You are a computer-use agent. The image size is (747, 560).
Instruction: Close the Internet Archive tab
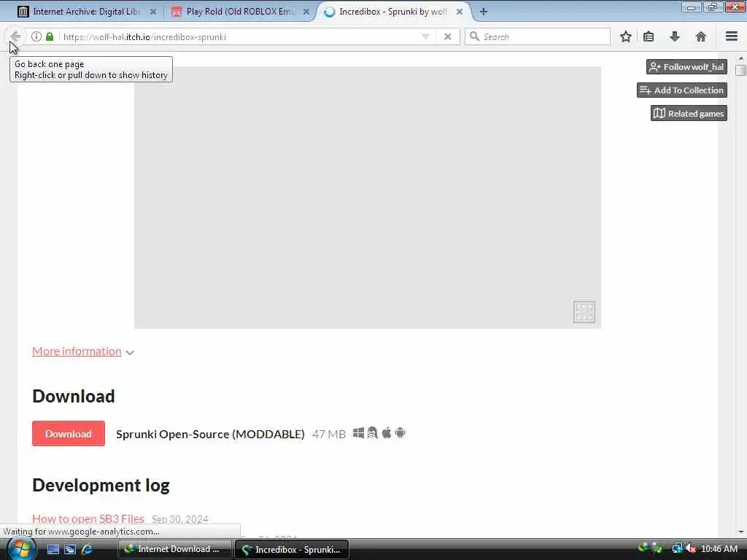pos(153,12)
